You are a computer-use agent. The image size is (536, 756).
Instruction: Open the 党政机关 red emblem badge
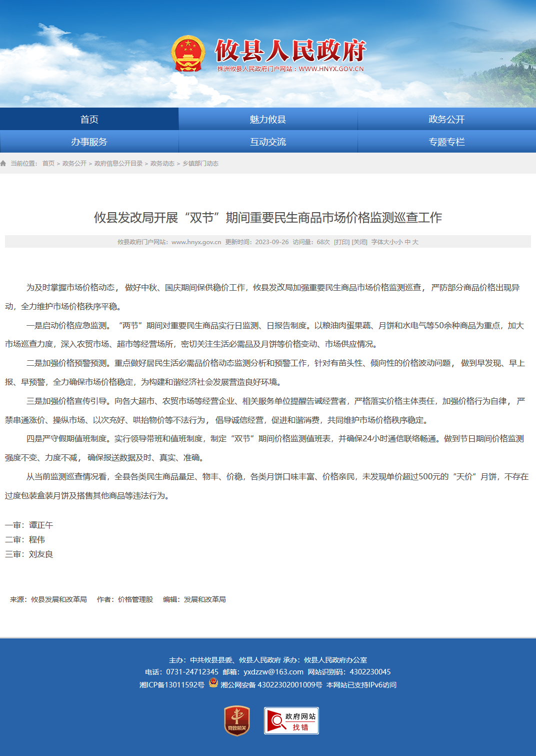tap(237, 720)
